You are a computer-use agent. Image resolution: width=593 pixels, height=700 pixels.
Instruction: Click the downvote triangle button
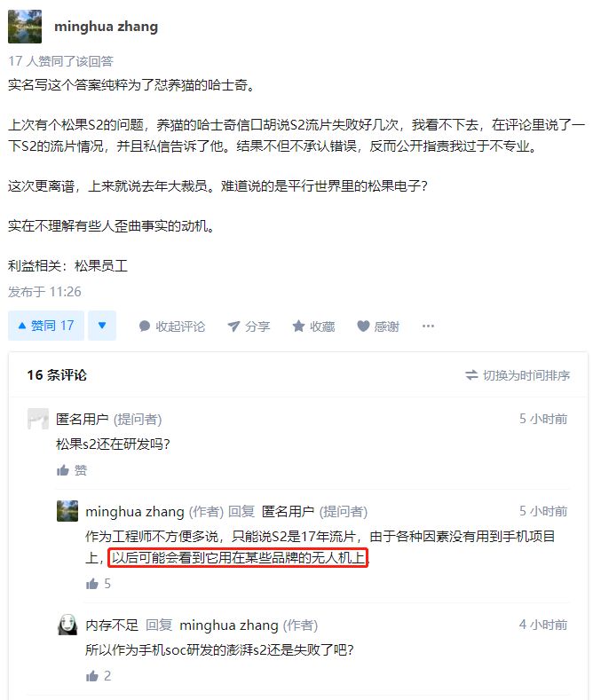click(102, 326)
